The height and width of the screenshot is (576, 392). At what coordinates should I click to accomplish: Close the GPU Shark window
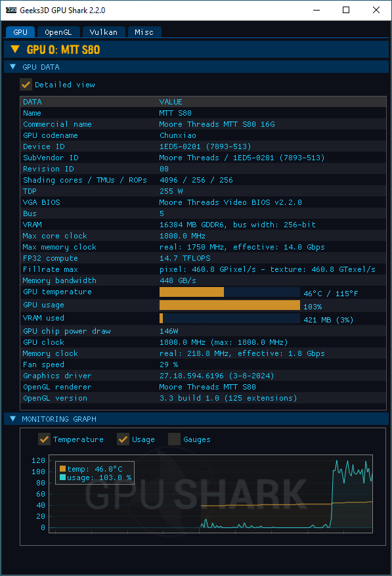376,10
